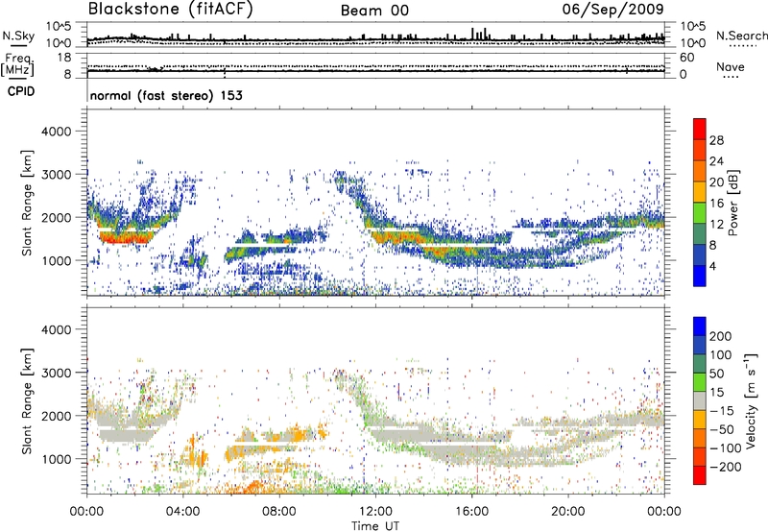Viewport: 768px width, 532px height.
Task: Click Slant Range [km] label of velocity panel
Action: (x=27, y=400)
